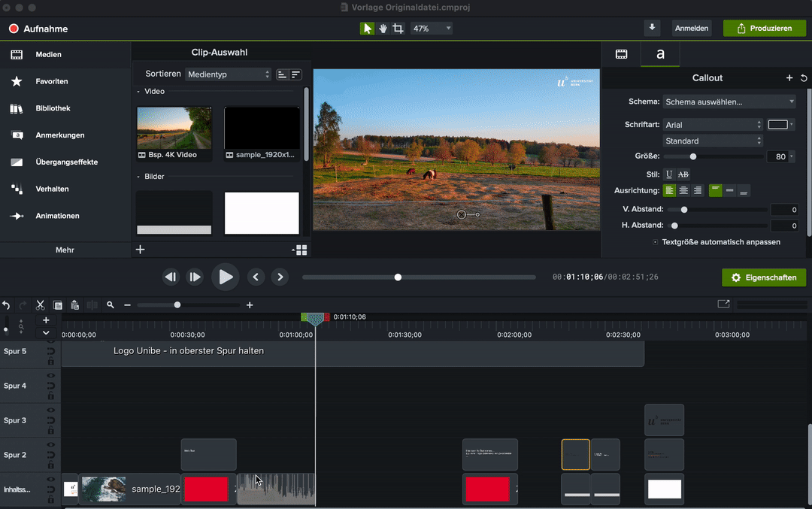The image size is (812, 509).
Task: Click the Eigenschaften button
Action: click(x=764, y=277)
